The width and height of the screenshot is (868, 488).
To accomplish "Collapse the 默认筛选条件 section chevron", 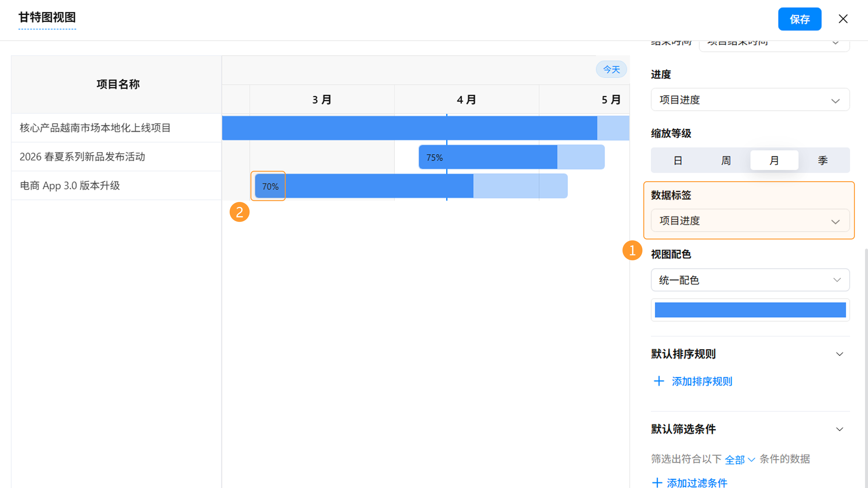I will [839, 429].
